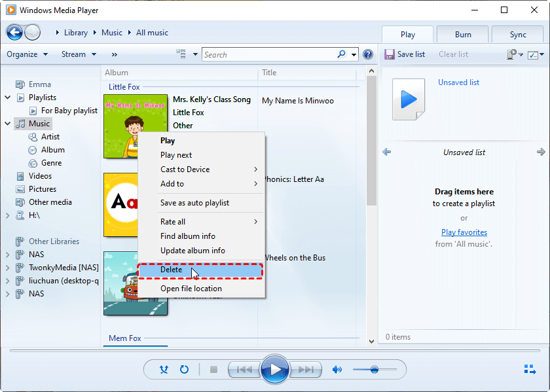Click the scroll down arrow of library list
The height and width of the screenshot is (392, 550).
[371, 341]
